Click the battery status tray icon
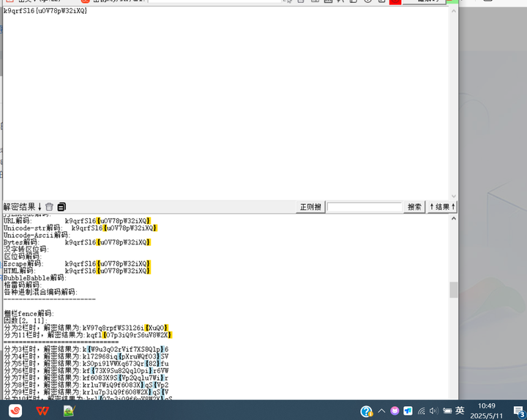 click(447, 410)
